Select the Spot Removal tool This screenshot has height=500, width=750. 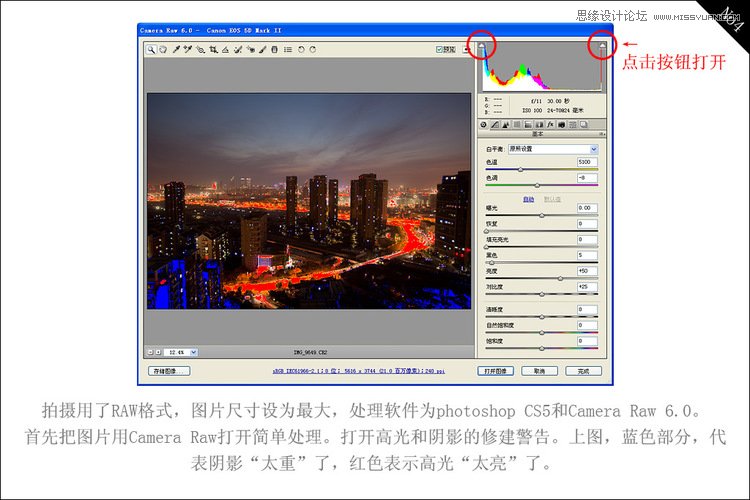coord(238,49)
